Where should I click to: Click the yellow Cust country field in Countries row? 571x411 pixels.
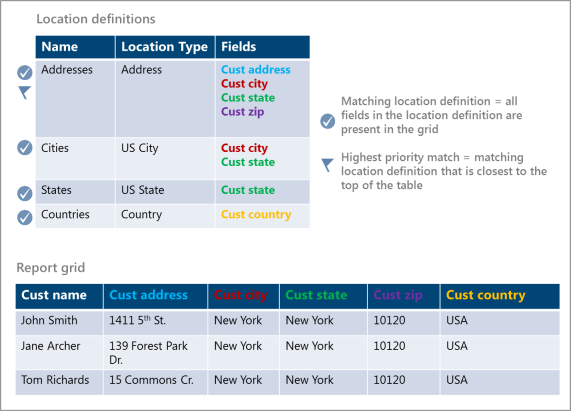click(256, 215)
